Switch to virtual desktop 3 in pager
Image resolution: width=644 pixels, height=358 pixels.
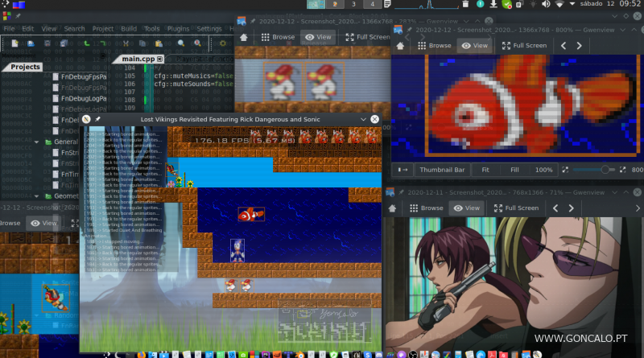point(353,4)
